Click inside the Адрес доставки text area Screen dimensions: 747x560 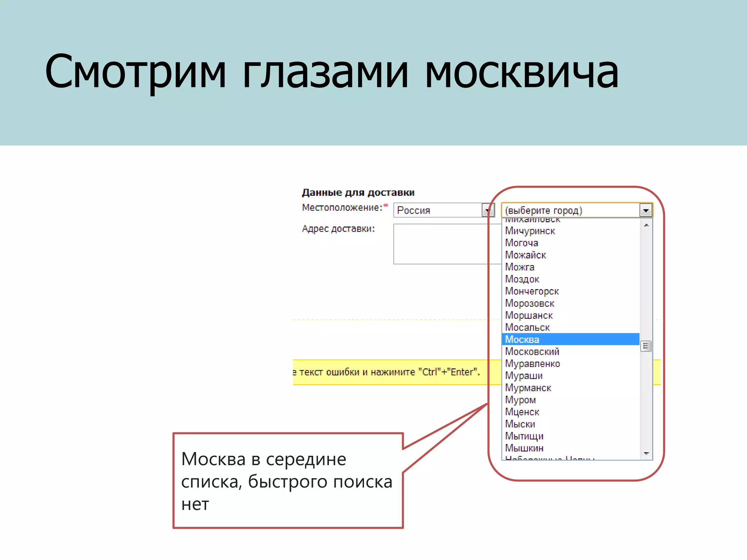click(447, 244)
